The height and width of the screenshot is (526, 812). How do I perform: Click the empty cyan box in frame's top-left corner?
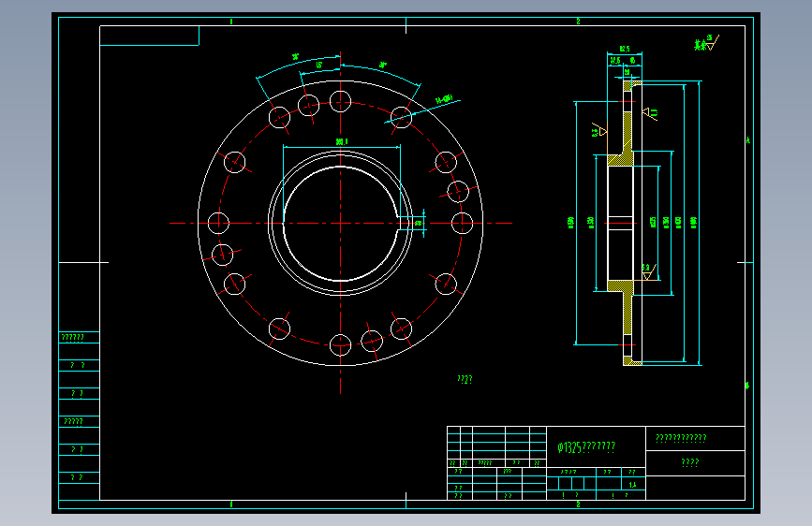pyautogui.click(x=149, y=36)
